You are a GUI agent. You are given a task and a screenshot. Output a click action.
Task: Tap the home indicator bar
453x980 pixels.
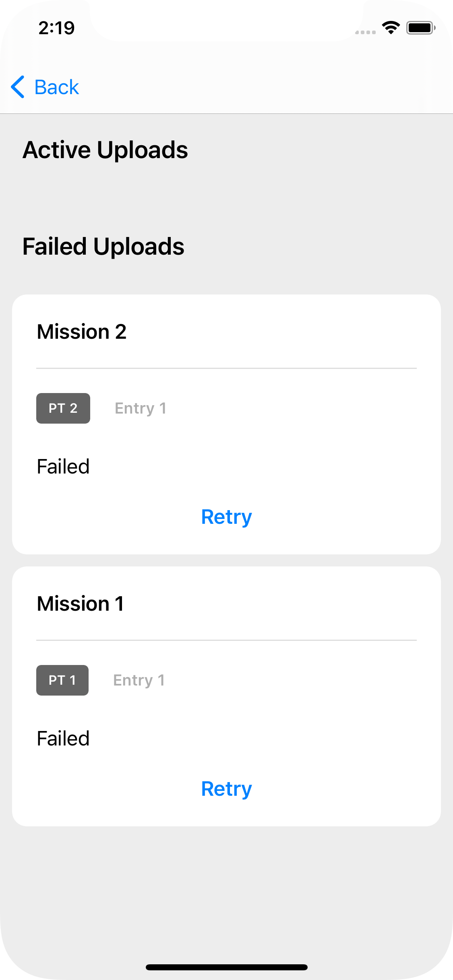click(x=227, y=967)
